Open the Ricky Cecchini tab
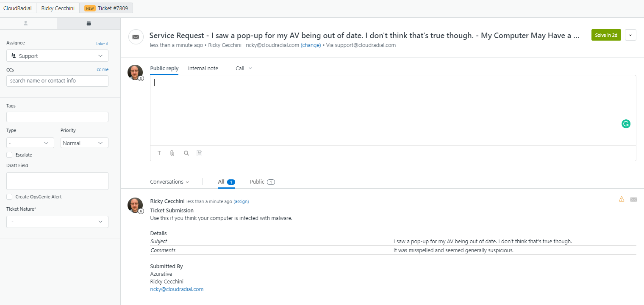This screenshot has height=305, width=644. (58, 8)
